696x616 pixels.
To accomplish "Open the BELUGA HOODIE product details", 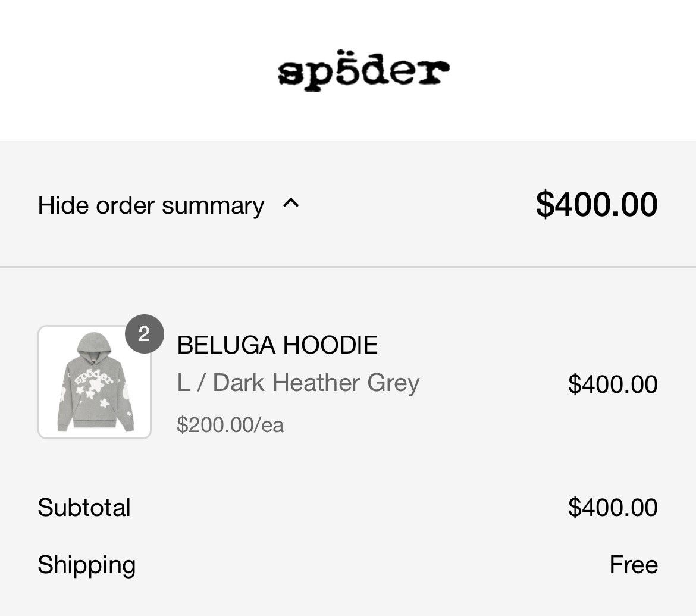I will coord(277,344).
